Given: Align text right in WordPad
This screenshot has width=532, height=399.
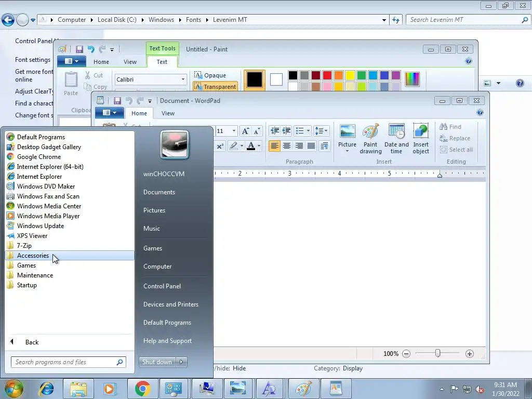Looking at the screenshot, I should (299, 146).
